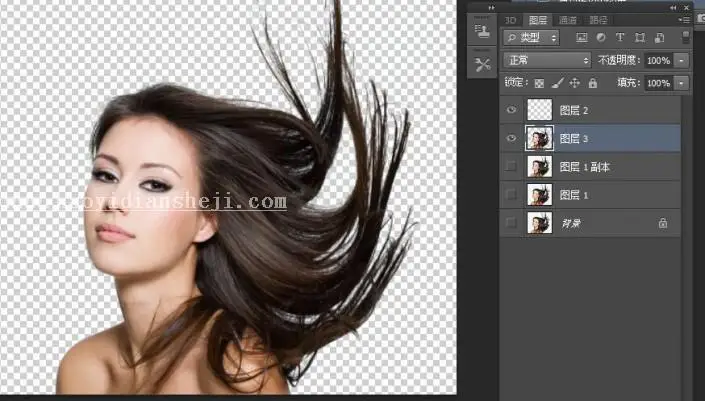
Task: Expand the icon dock double-arrow
Action: tap(491, 8)
